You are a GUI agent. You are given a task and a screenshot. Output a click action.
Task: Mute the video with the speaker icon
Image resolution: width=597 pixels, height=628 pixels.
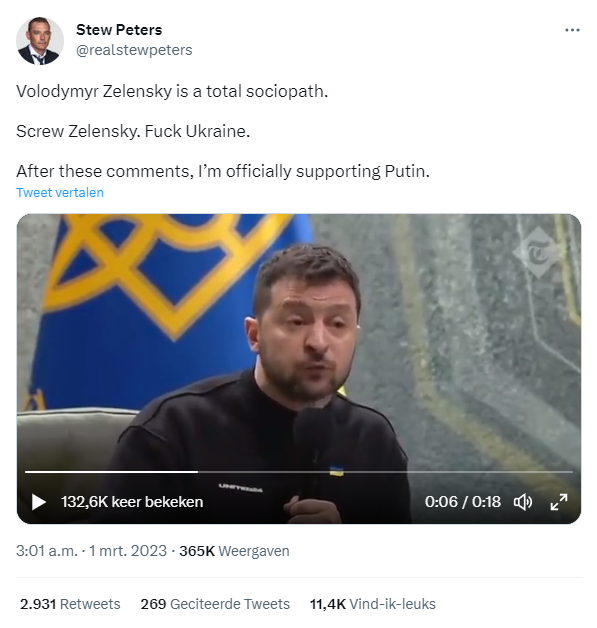click(523, 502)
